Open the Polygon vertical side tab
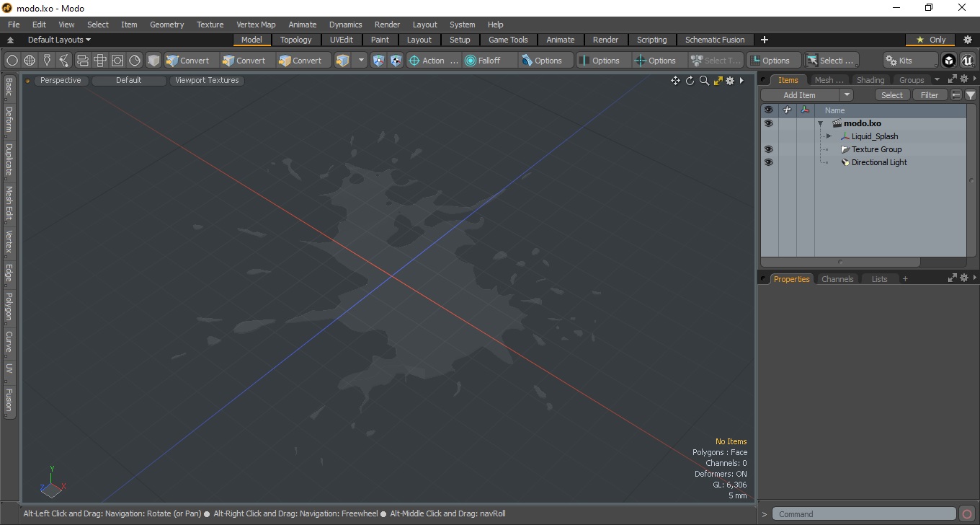Image resolution: width=980 pixels, height=525 pixels. (x=9, y=306)
